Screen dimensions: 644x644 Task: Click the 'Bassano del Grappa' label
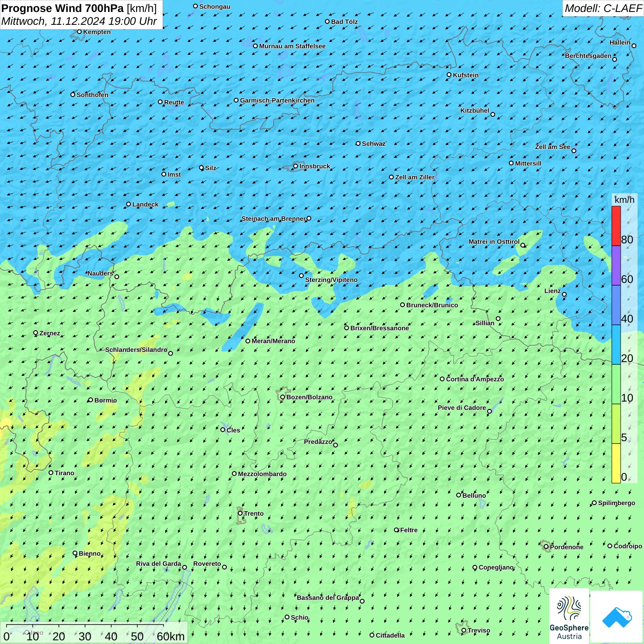328,598
